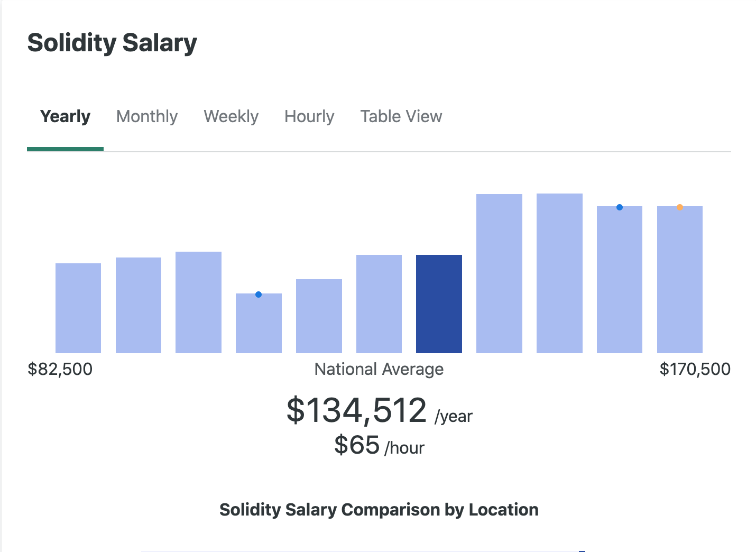Click the dark blue National Average bar
Viewport: 756px width, 552px height.
439,304
